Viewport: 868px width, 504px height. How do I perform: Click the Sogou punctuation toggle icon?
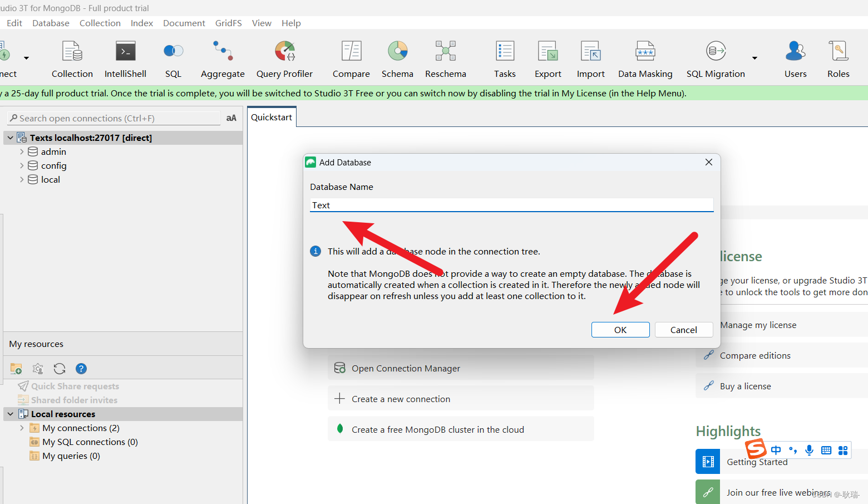(793, 450)
